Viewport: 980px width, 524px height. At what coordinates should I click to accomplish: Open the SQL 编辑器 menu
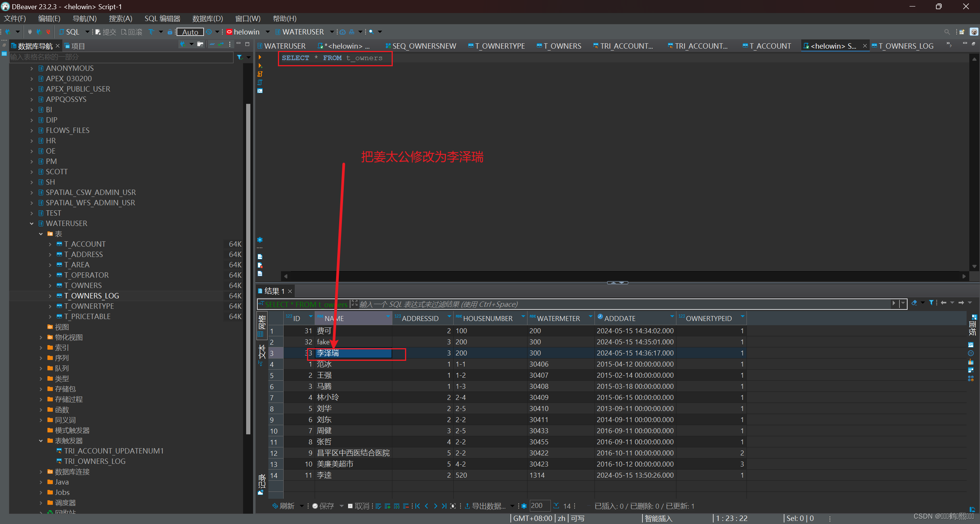point(162,19)
